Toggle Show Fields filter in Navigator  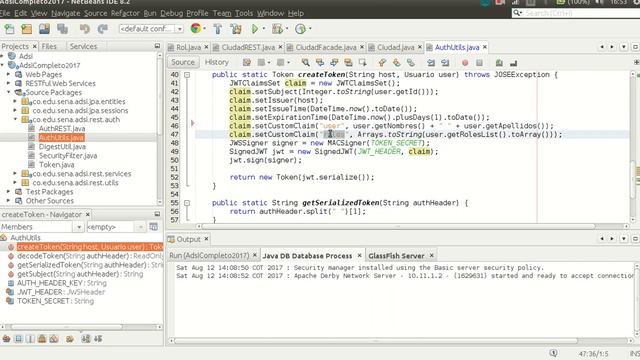coord(18,338)
